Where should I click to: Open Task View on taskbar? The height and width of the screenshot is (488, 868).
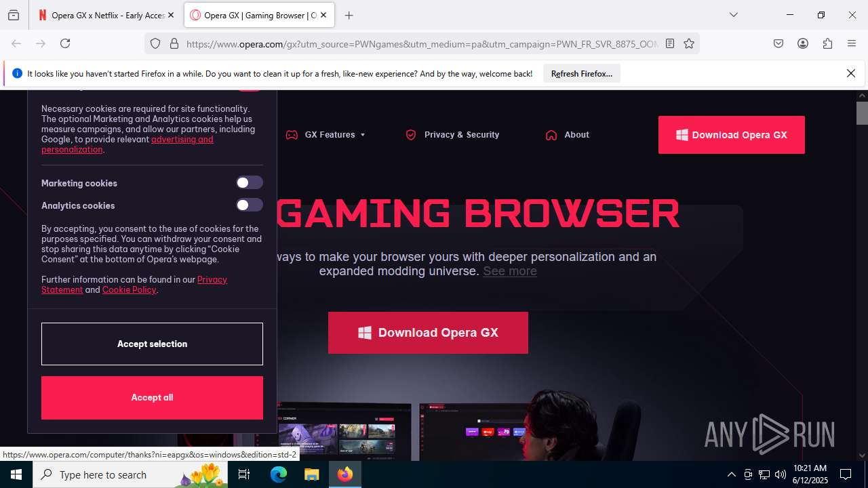245,474
